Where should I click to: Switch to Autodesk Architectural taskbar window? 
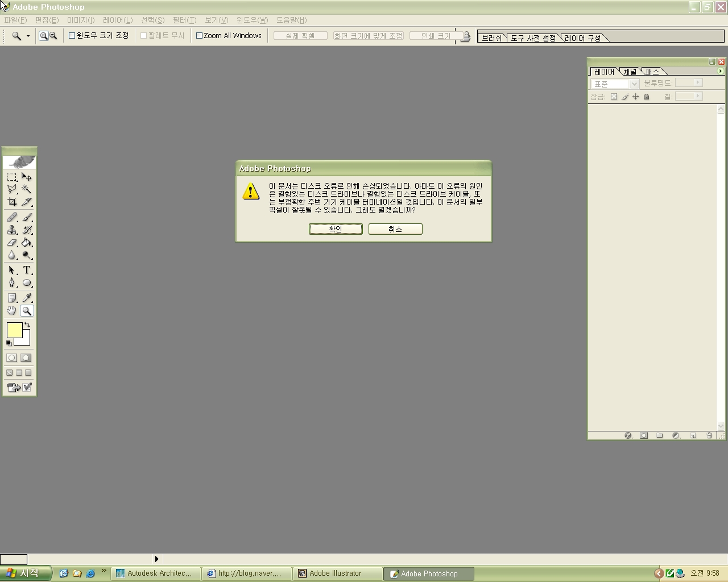[x=155, y=573]
